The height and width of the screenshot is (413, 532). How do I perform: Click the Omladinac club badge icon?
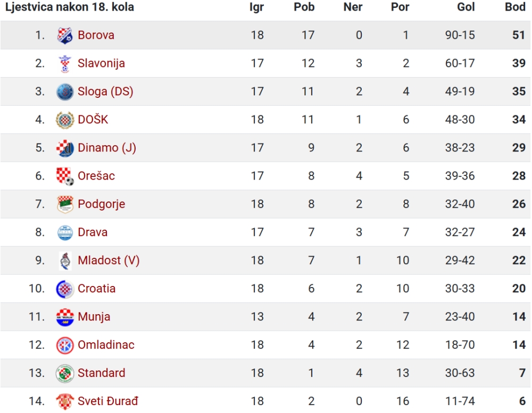pyautogui.click(x=65, y=345)
